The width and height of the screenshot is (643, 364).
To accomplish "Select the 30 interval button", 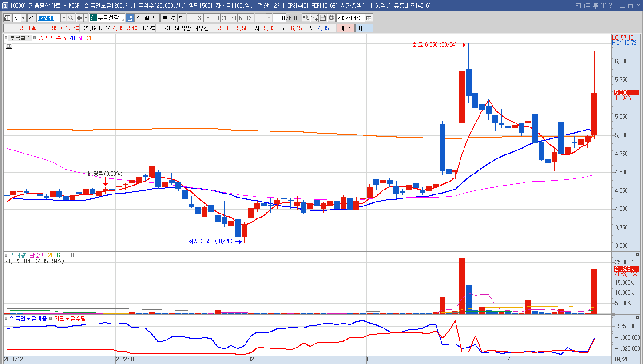I will coord(233,18).
